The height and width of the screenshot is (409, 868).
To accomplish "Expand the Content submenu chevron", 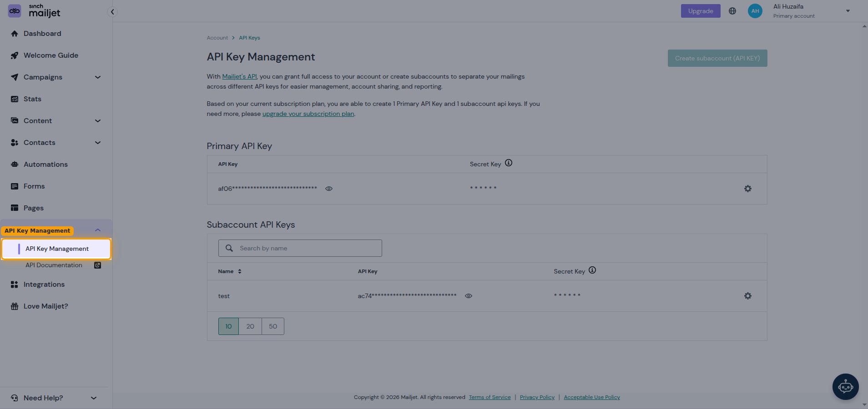I will [98, 121].
